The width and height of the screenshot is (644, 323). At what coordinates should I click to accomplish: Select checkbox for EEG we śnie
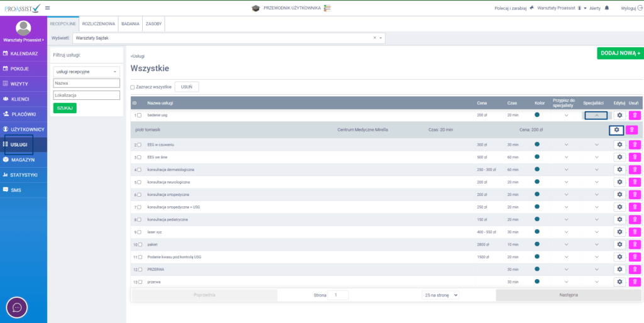pyautogui.click(x=140, y=157)
